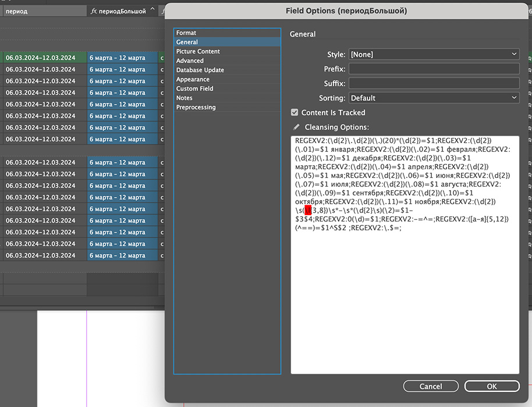Click into the Suffix input field
Image resolution: width=532 pixels, height=407 pixels.
point(434,83)
